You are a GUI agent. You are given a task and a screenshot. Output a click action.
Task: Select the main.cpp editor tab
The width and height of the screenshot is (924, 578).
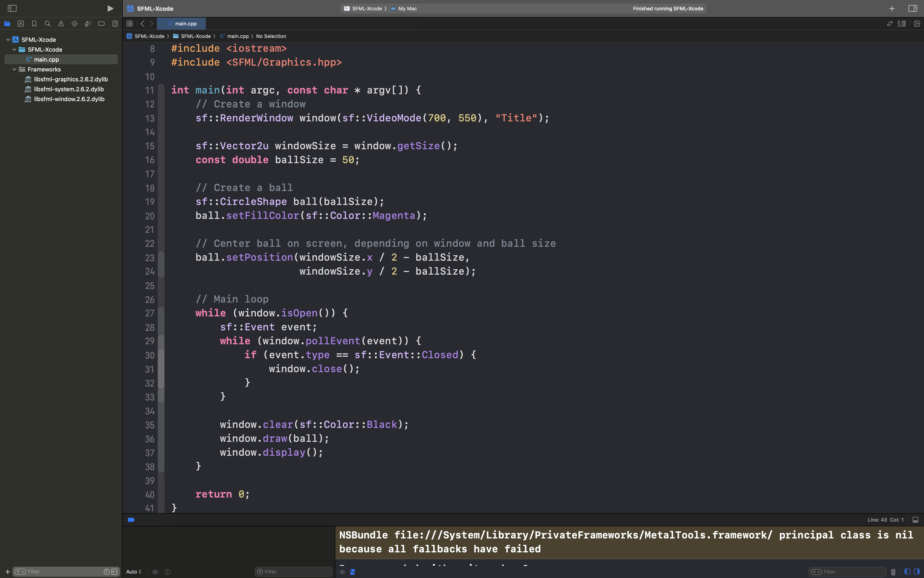click(182, 24)
